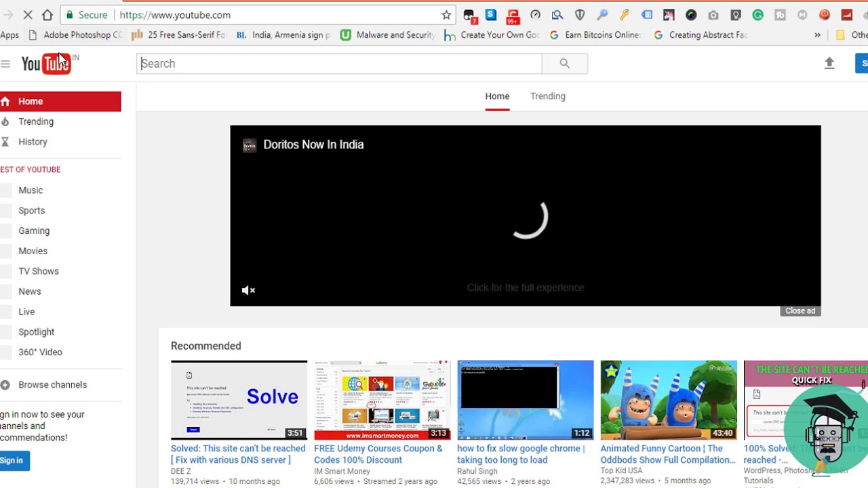Screen dimensions: 868x488
Task: Open the blue key extension icon
Action: click(602, 15)
